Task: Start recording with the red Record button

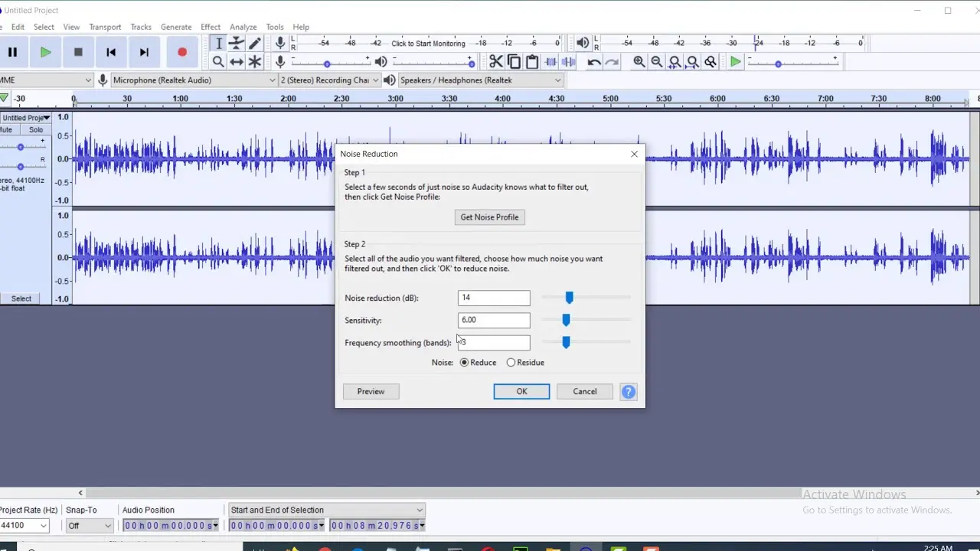Action: tap(182, 52)
